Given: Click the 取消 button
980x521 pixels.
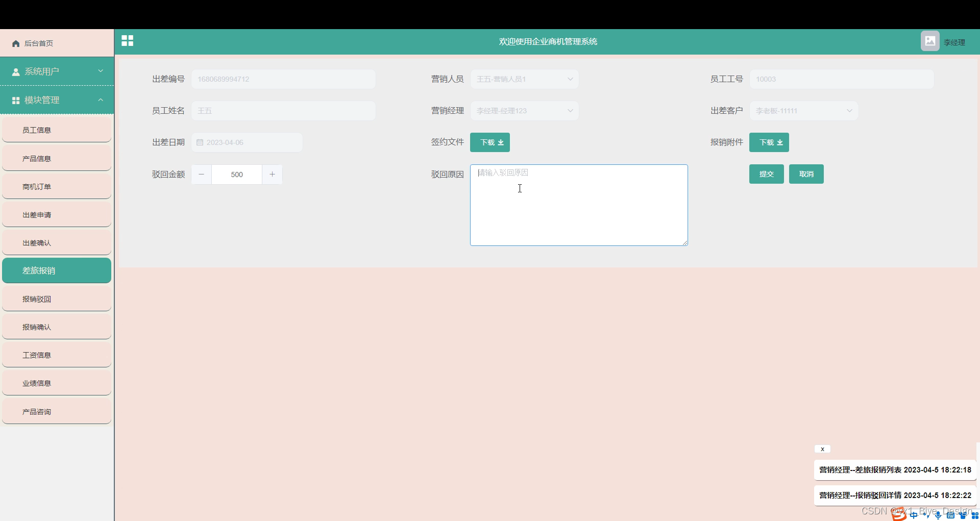Looking at the screenshot, I should pos(806,174).
